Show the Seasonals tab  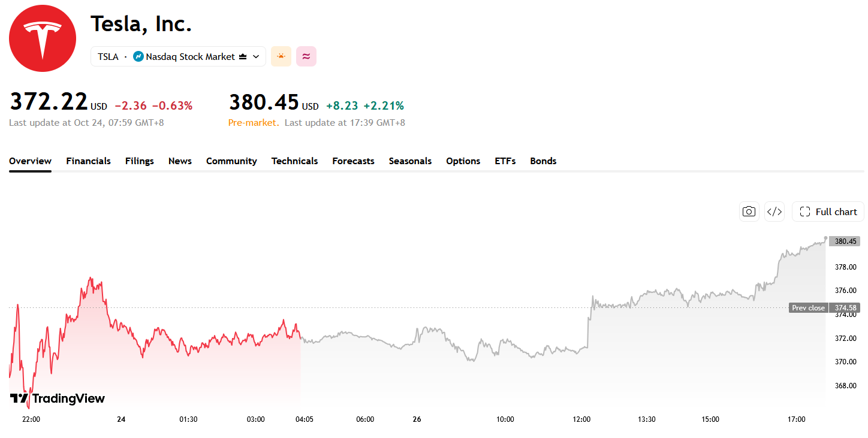(410, 161)
